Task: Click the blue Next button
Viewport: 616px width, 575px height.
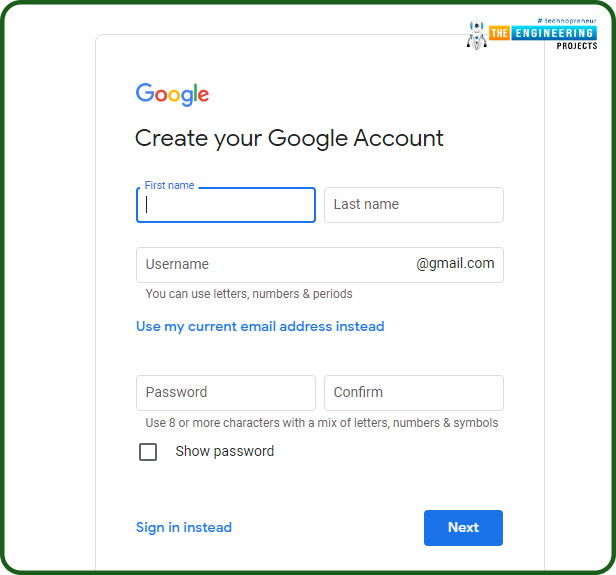Action: pos(463,528)
